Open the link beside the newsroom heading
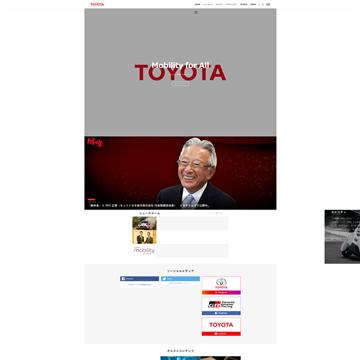The width and height of the screenshot is (360, 360). pos(215,213)
